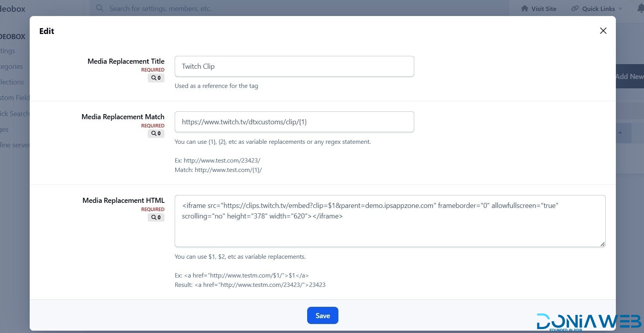Screen dimensions: 644x333
Task: Click the link icon beside Quick Links
Action: [575, 8]
